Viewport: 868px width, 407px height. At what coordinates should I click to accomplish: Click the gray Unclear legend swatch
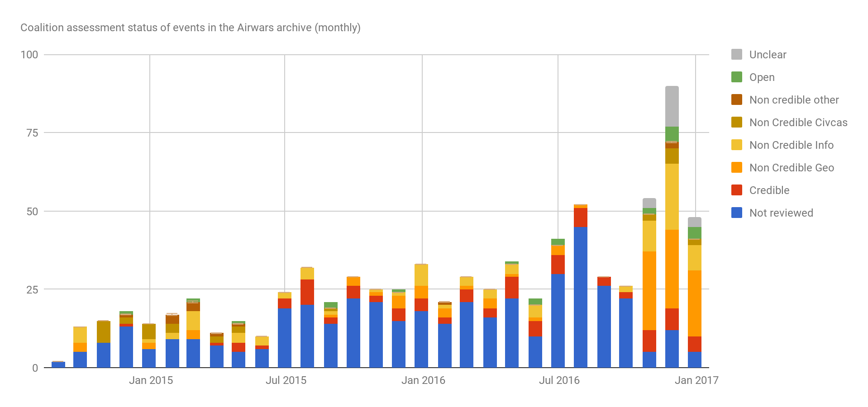tap(736, 55)
